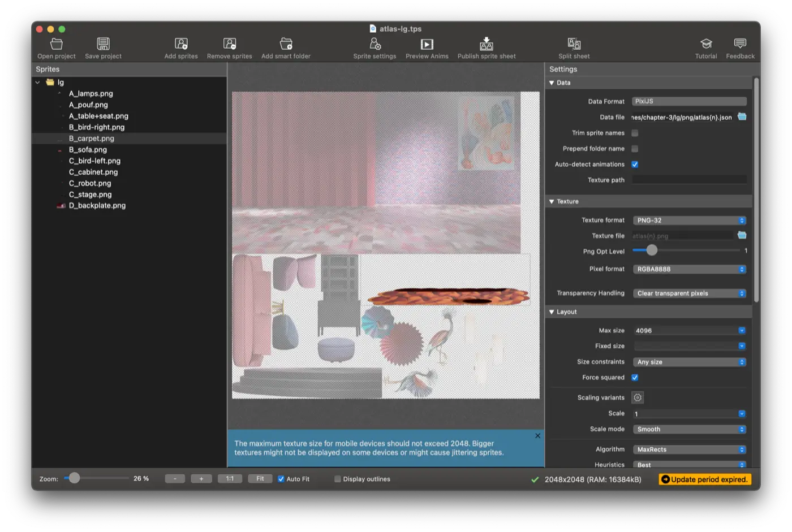Click the Publish sprite sheet icon
The height and width of the screenshot is (532, 792).
487,44
